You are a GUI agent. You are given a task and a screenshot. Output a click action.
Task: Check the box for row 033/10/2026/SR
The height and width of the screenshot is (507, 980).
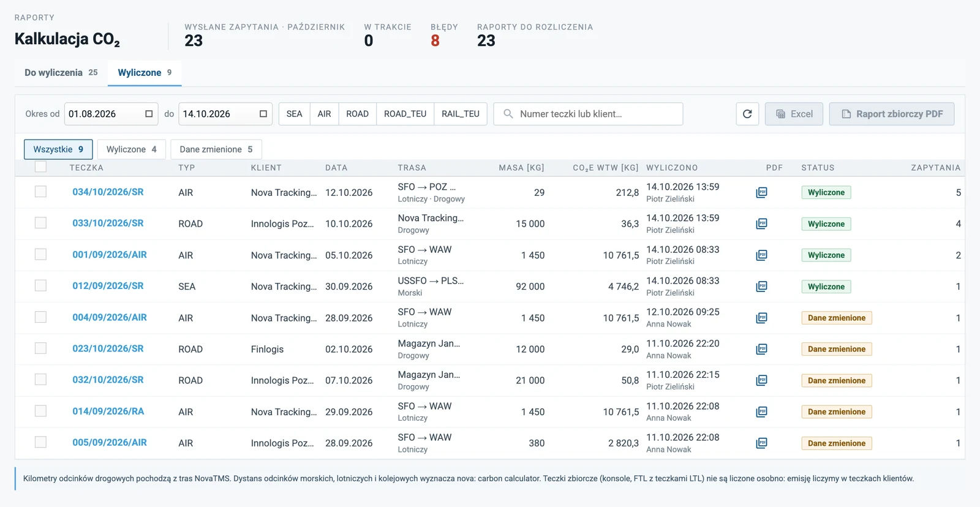pos(40,223)
